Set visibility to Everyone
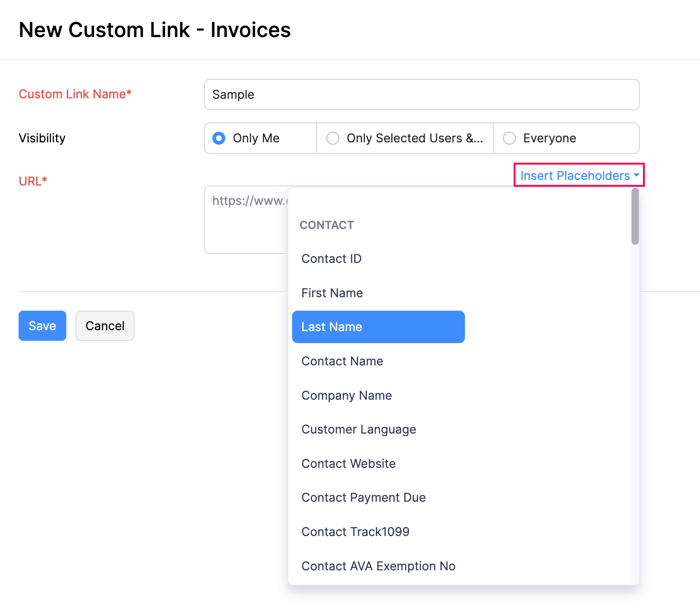 [x=509, y=138]
